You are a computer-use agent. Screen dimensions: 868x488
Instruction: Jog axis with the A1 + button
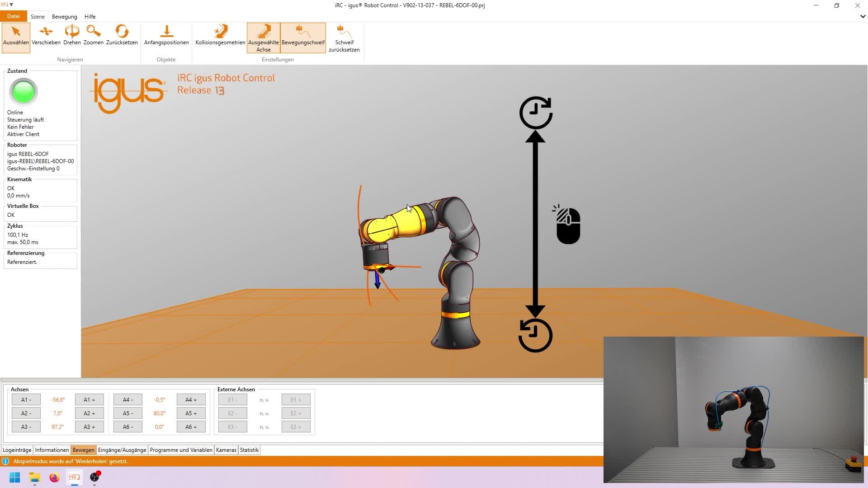90,400
